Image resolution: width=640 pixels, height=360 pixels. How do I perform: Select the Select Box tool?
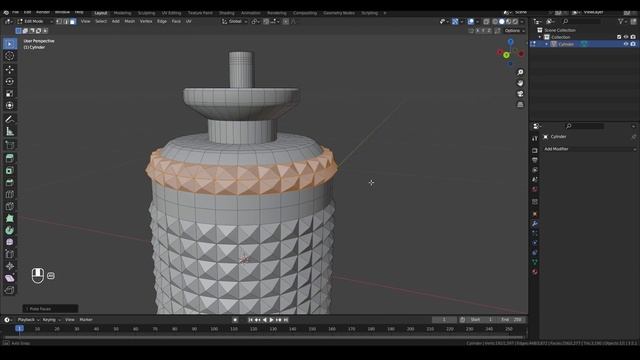click(x=10, y=44)
